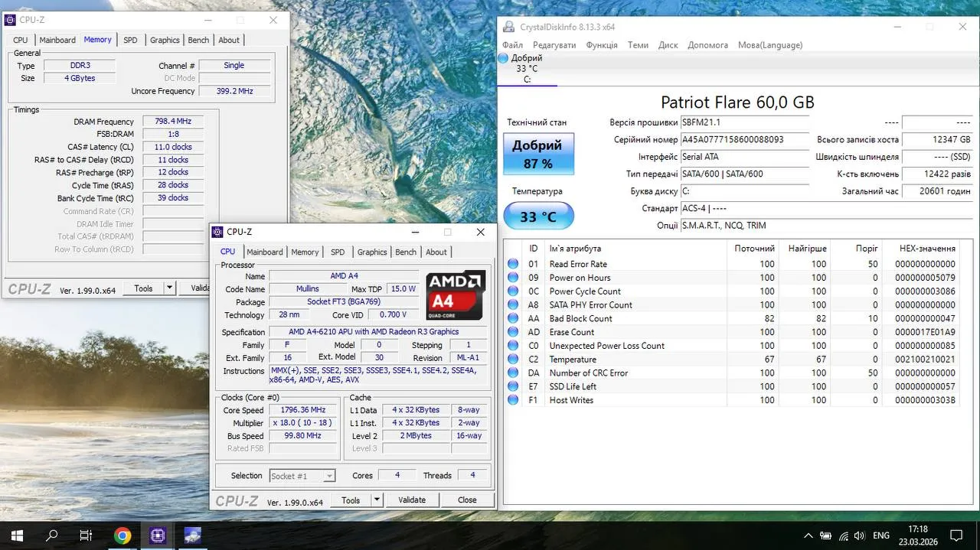Click status circle for Temperature attribute
Image resolution: width=980 pixels, height=550 pixels.
[x=513, y=360]
